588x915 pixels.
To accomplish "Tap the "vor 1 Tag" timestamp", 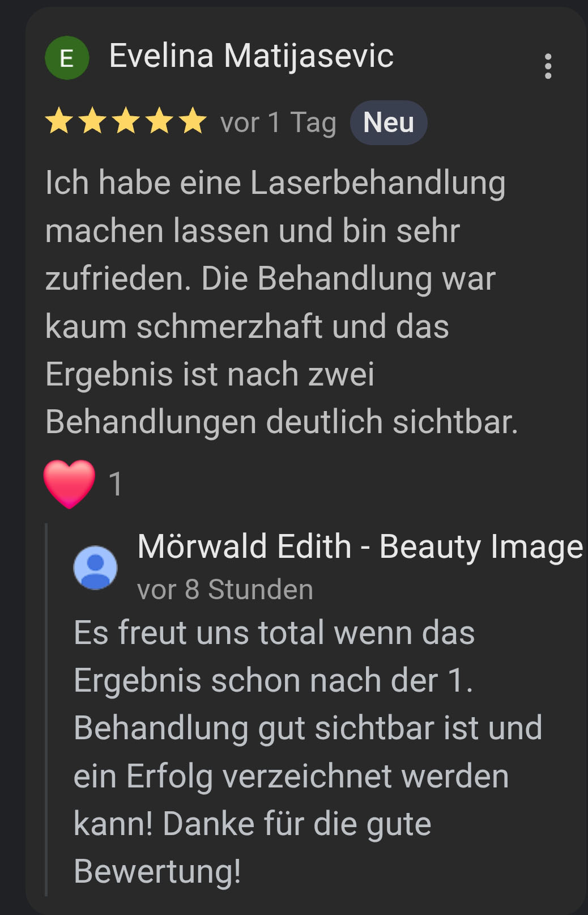I will click(x=278, y=123).
